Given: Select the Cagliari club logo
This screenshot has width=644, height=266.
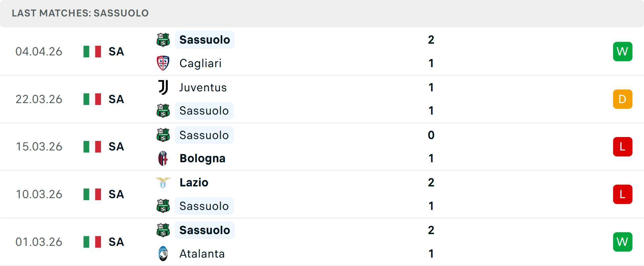Looking at the screenshot, I should coord(163,63).
